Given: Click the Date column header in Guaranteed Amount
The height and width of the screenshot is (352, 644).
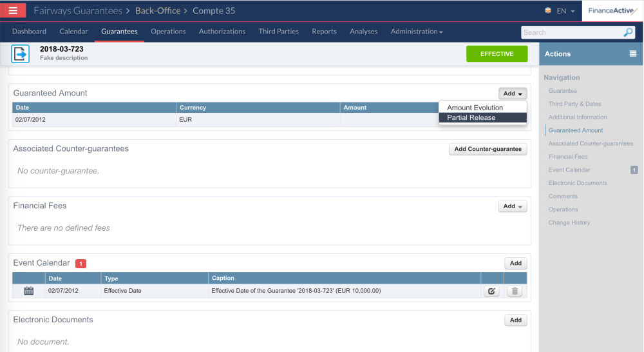Looking at the screenshot, I should coord(94,108).
